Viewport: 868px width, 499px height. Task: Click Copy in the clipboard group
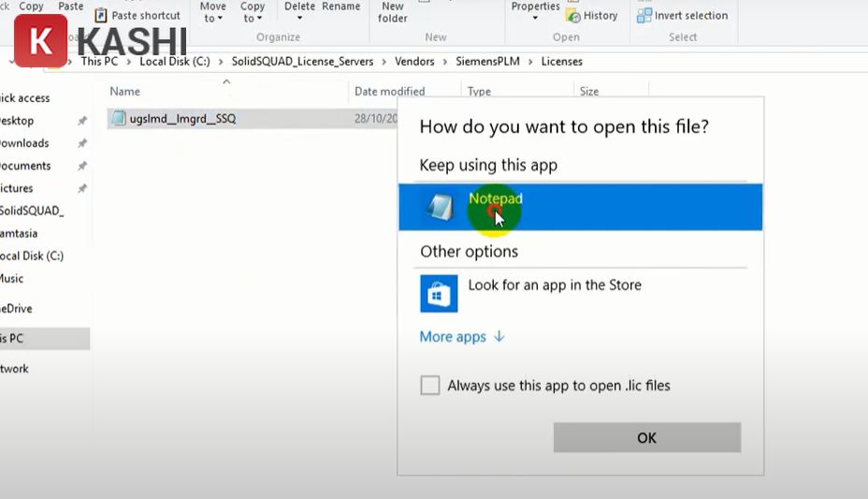coord(31,7)
